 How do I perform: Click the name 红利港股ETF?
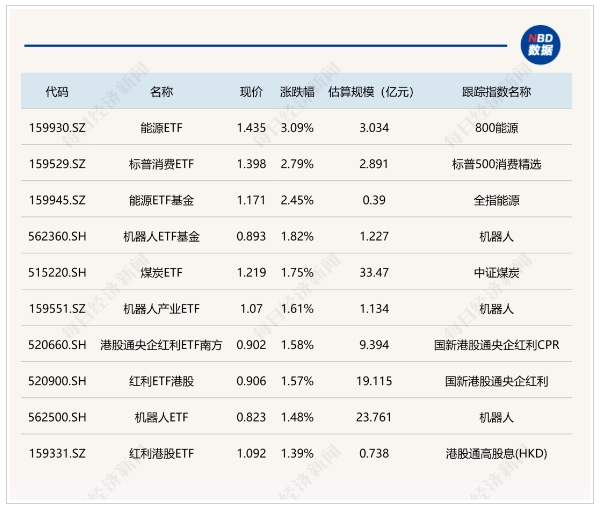(x=161, y=453)
